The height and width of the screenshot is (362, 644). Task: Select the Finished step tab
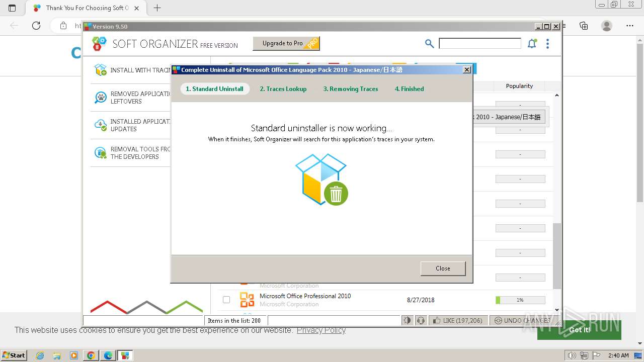click(409, 88)
